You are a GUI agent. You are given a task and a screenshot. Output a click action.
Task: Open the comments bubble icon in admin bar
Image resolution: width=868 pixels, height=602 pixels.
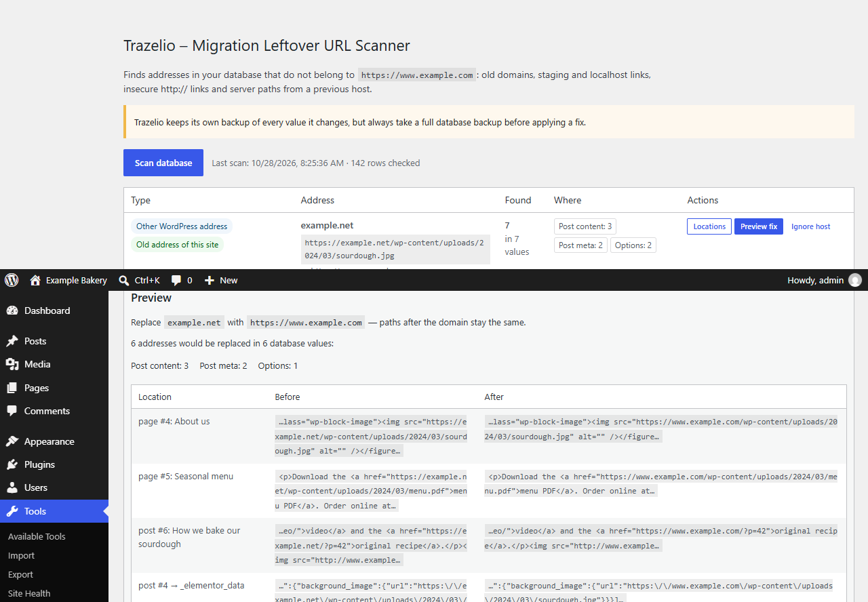tap(176, 281)
